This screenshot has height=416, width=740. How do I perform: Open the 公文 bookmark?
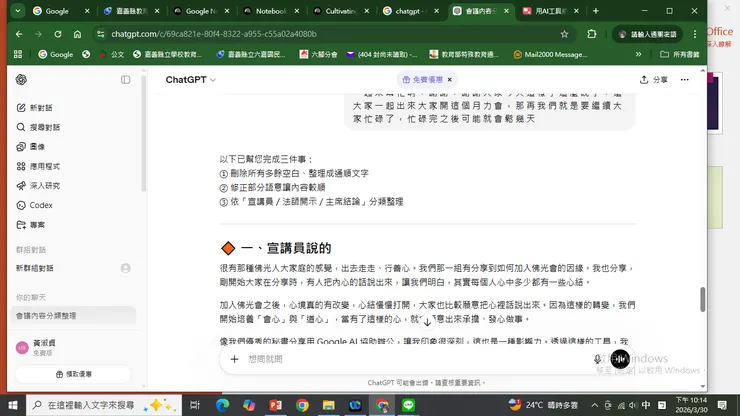click(111, 54)
